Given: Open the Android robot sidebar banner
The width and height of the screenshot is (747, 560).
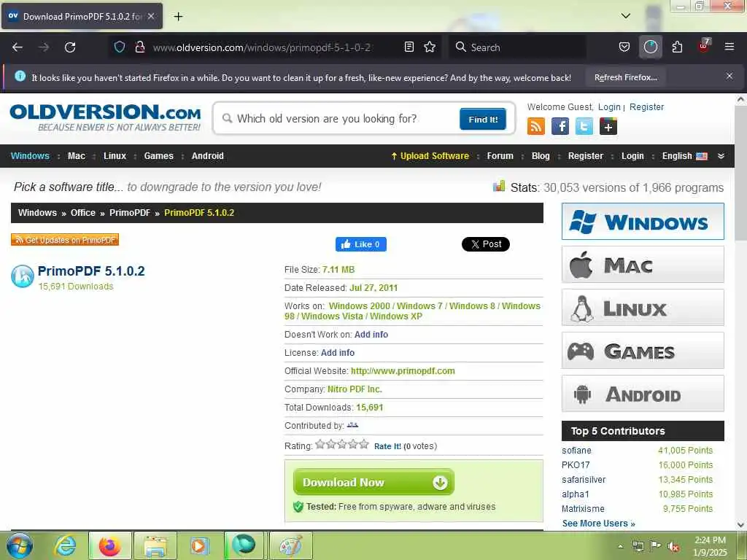Looking at the screenshot, I should (x=643, y=393).
